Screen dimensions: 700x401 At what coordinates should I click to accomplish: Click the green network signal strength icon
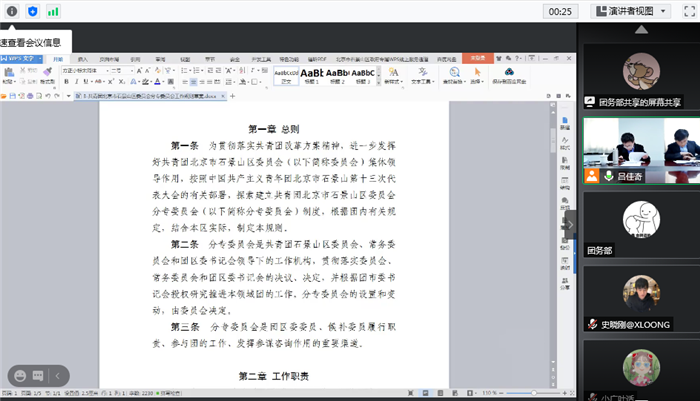point(53,11)
